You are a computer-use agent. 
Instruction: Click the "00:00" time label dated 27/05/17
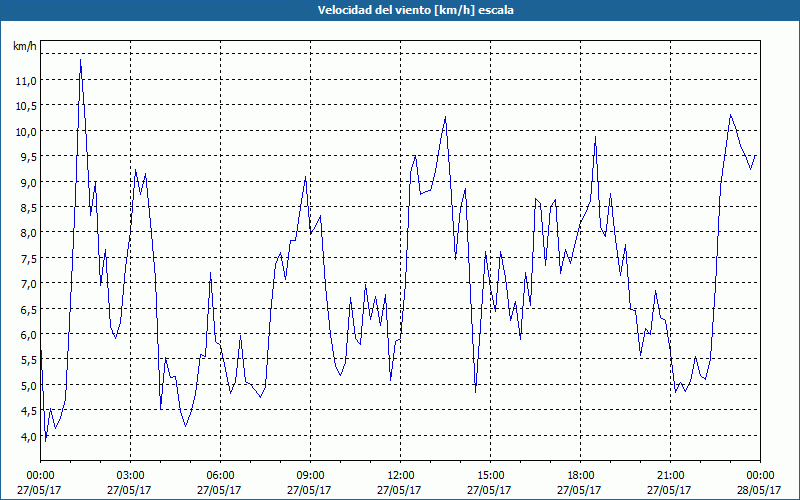[x=40, y=476]
